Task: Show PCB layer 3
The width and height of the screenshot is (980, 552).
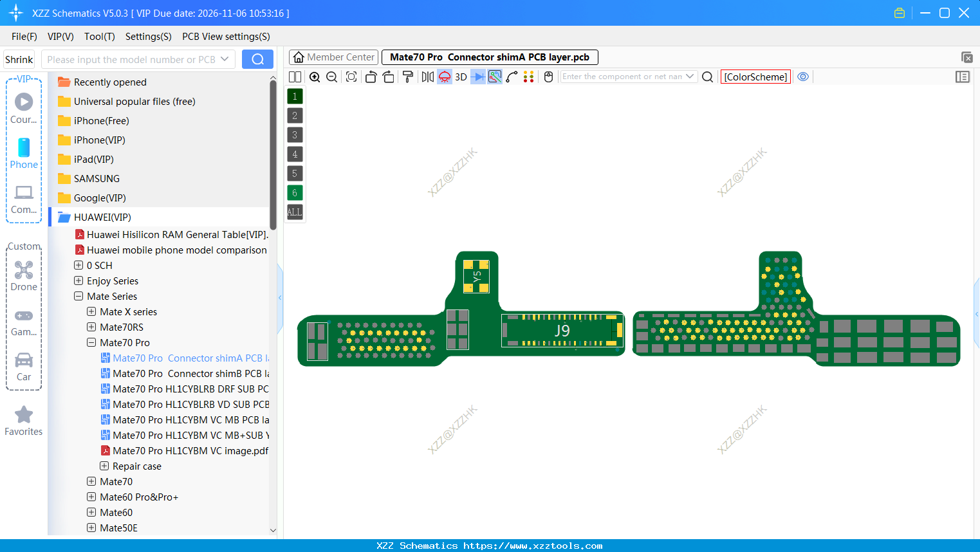Action: pos(295,135)
